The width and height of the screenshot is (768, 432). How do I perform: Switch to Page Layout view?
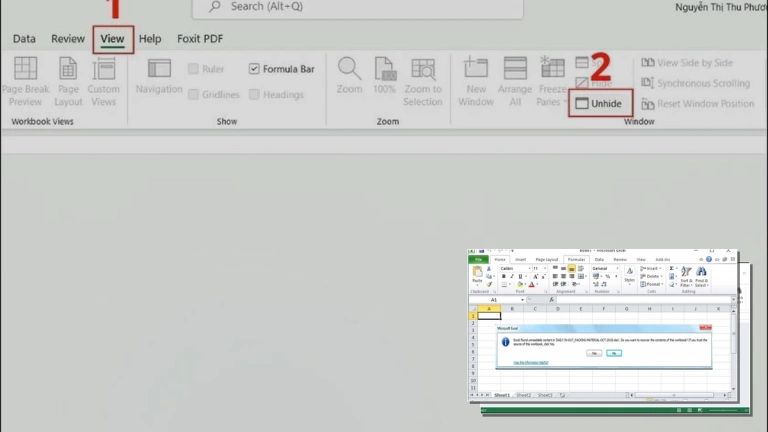coord(68,82)
